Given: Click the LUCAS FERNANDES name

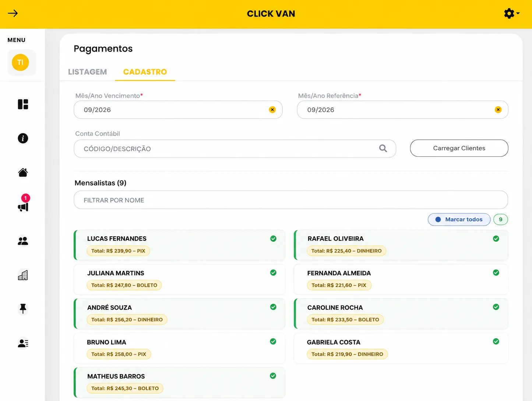Looking at the screenshot, I should [117, 239].
